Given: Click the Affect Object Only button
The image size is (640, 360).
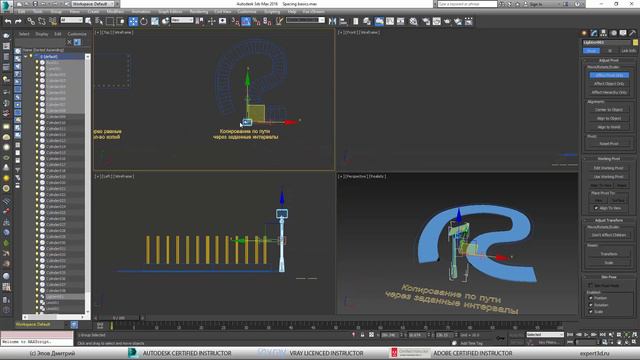Looking at the screenshot, I should [609, 84].
